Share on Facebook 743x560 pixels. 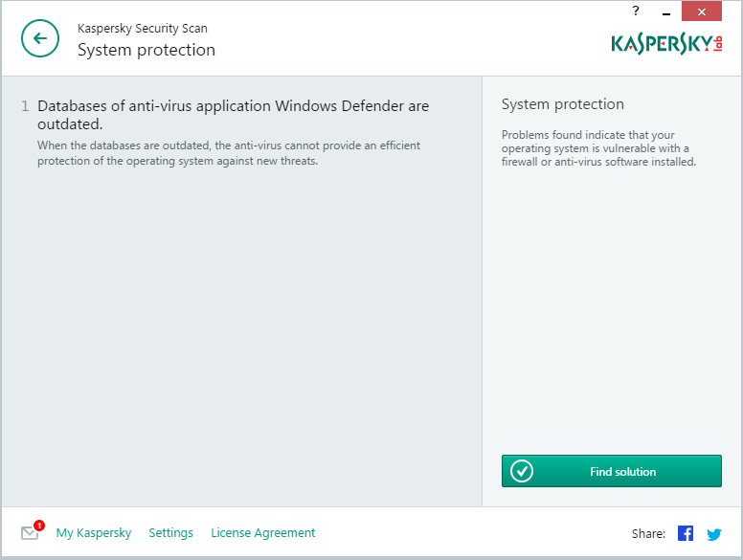point(686,533)
